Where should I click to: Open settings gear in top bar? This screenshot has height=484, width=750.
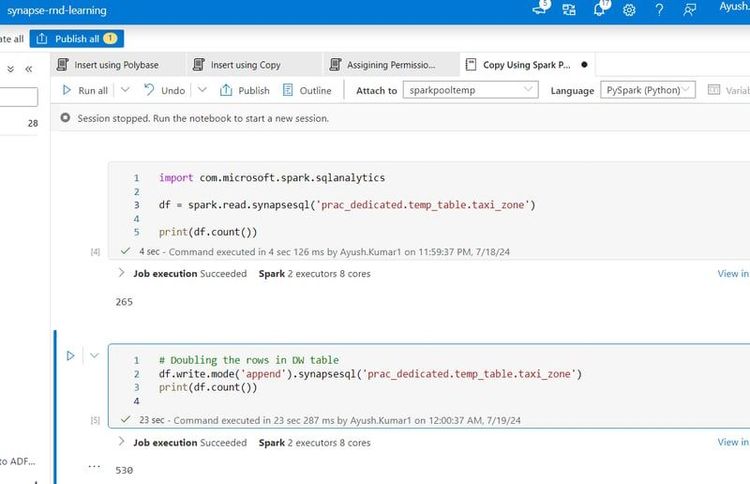[x=629, y=10]
